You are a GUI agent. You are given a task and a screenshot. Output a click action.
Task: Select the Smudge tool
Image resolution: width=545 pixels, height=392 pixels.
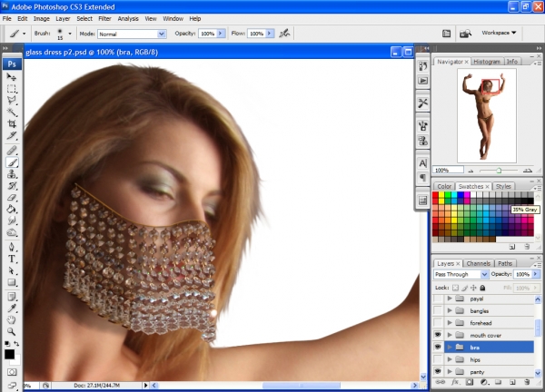pyautogui.click(x=12, y=220)
